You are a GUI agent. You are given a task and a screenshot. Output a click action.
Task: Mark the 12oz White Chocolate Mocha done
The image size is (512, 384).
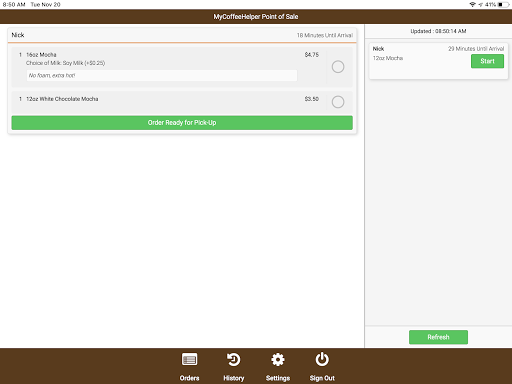338,102
